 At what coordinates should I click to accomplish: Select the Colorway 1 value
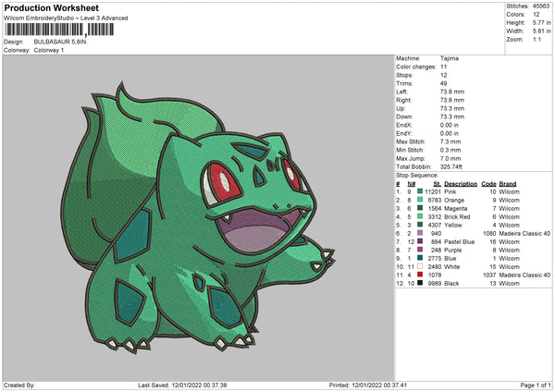[49, 50]
